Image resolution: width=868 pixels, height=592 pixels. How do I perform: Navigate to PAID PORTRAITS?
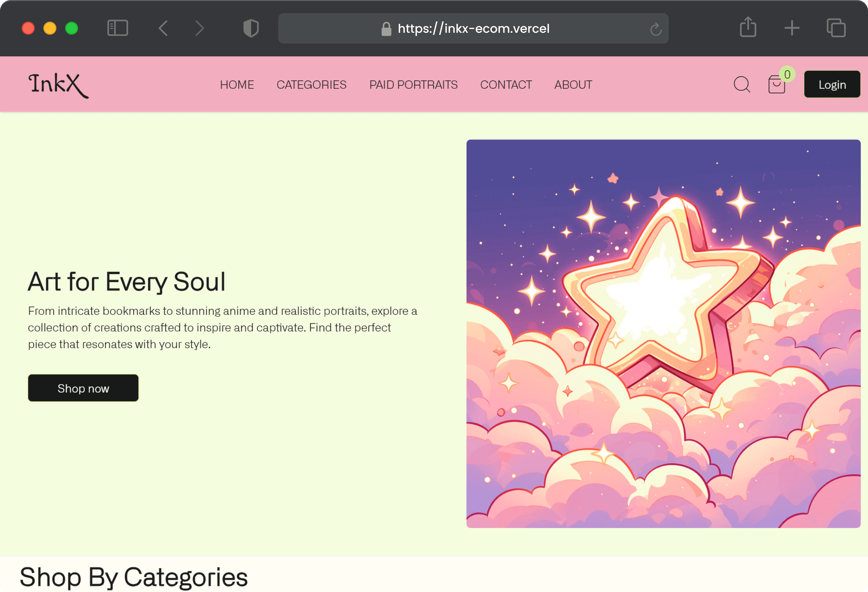coord(413,85)
